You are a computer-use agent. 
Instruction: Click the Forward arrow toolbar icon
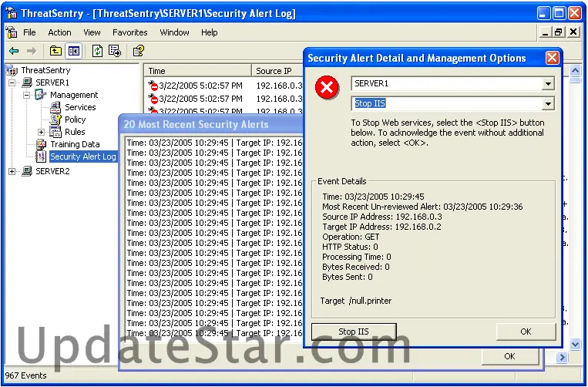click(x=32, y=51)
